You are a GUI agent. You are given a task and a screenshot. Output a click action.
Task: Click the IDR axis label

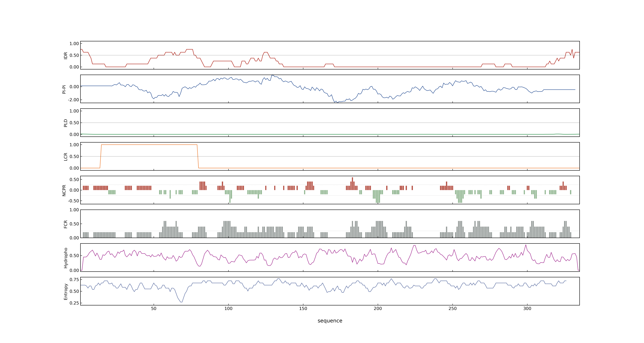point(66,55)
